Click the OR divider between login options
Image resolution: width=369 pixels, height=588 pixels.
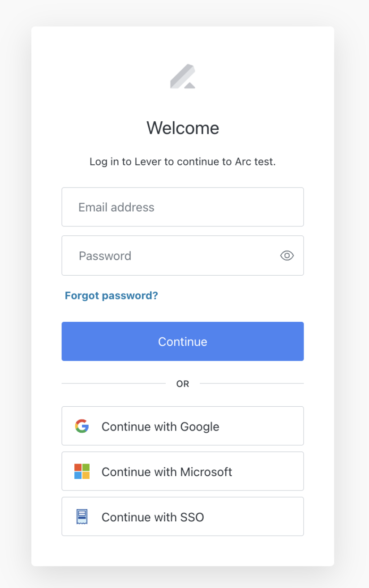coord(183,383)
